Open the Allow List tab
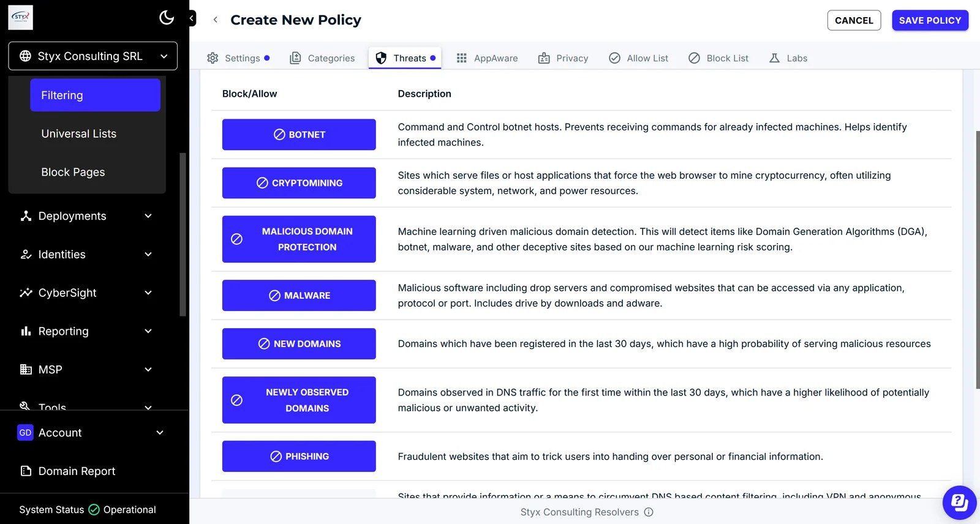The width and height of the screenshot is (980, 524). tap(638, 58)
